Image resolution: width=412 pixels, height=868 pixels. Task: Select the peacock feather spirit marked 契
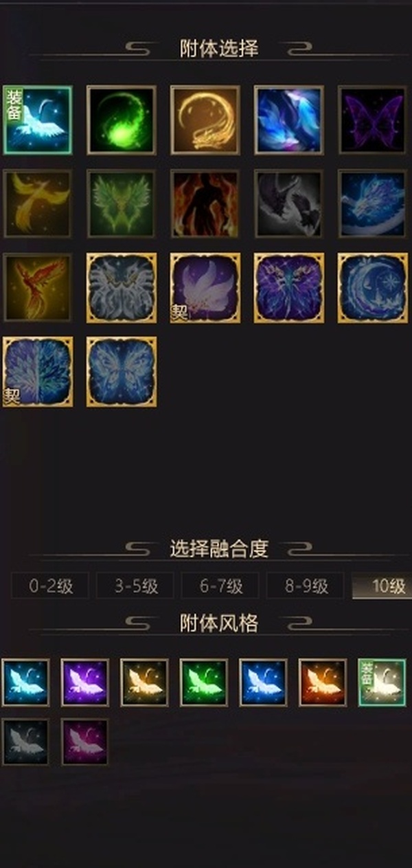38,371
